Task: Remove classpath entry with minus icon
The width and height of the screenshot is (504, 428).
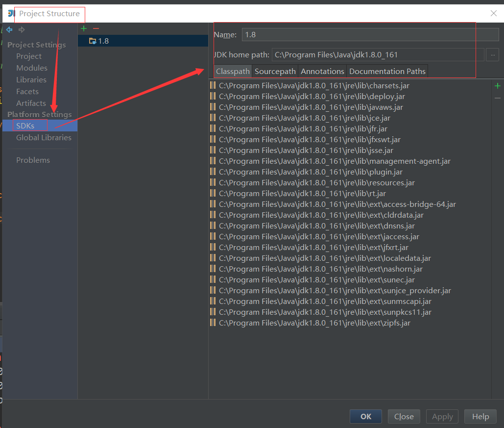Action: (498, 98)
